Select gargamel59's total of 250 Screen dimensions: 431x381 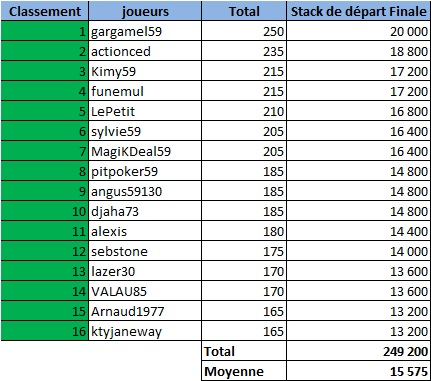(244, 31)
